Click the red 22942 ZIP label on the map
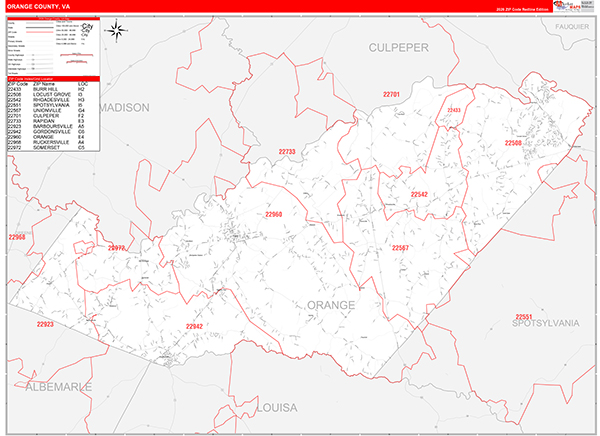The height and width of the screenshot is (436, 600). (194, 327)
